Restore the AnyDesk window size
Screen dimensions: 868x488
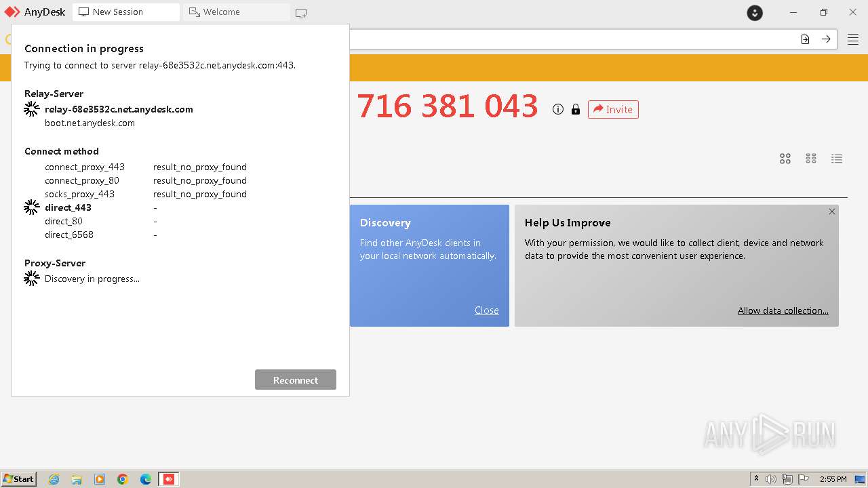tap(823, 12)
